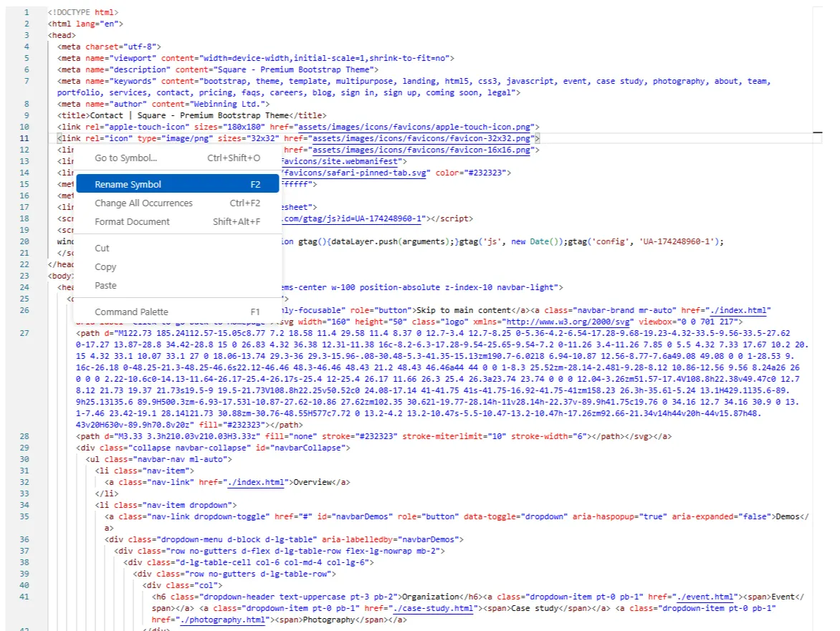
Task: Open ./index.html link on Overview nav-link line
Action: [x=256, y=482]
